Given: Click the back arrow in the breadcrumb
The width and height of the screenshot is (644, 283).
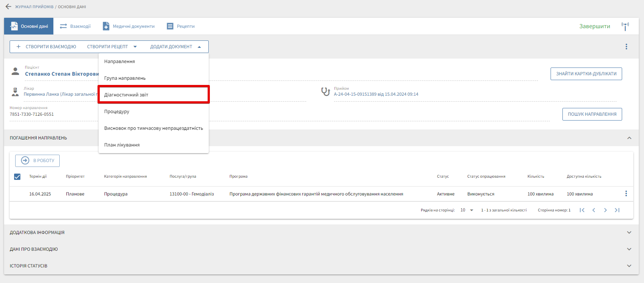Looking at the screenshot, I should [9, 7].
